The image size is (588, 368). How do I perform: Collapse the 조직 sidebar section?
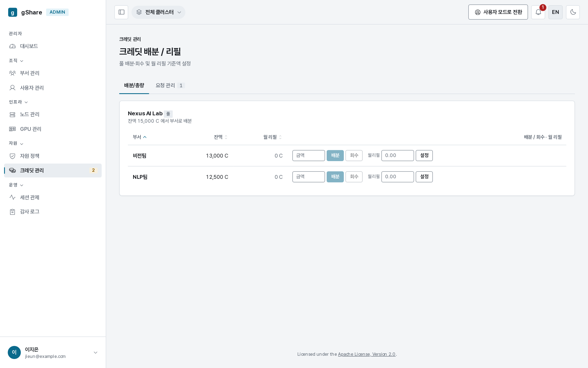coord(16,61)
